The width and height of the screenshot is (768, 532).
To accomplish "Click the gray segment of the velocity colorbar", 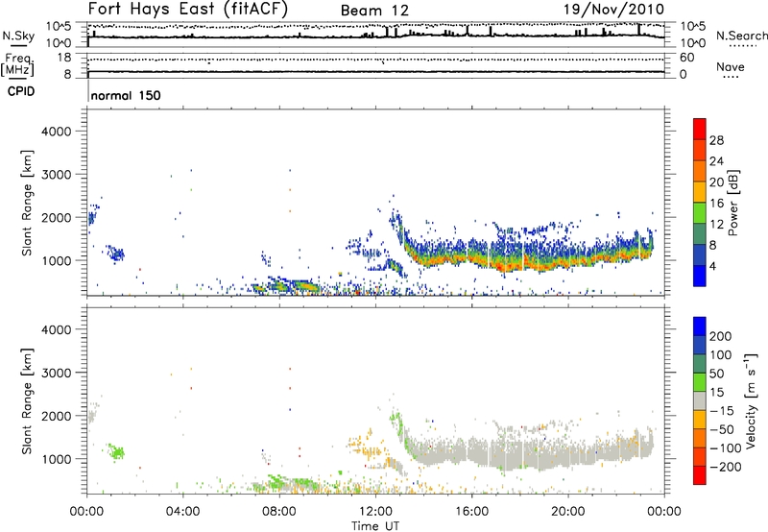I will [700, 401].
